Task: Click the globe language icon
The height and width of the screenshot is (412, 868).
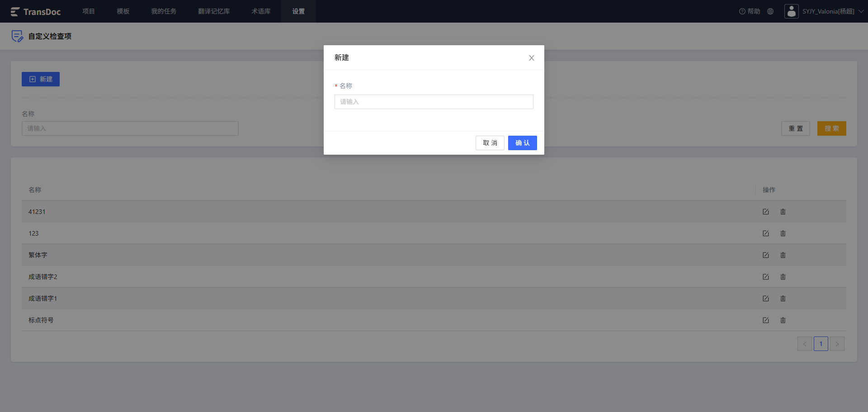Action: (x=770, y=11)
